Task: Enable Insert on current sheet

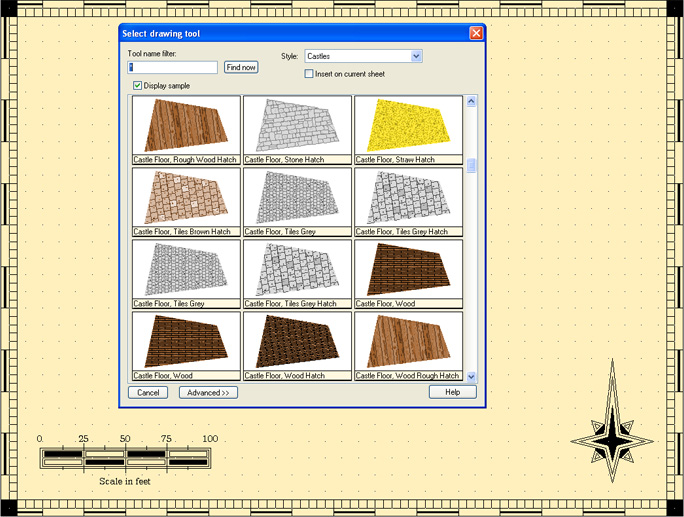Action: [x=309, y=74]
